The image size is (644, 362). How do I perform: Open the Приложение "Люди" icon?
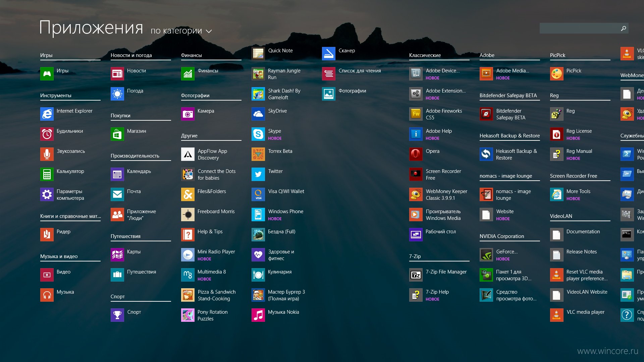117,215
